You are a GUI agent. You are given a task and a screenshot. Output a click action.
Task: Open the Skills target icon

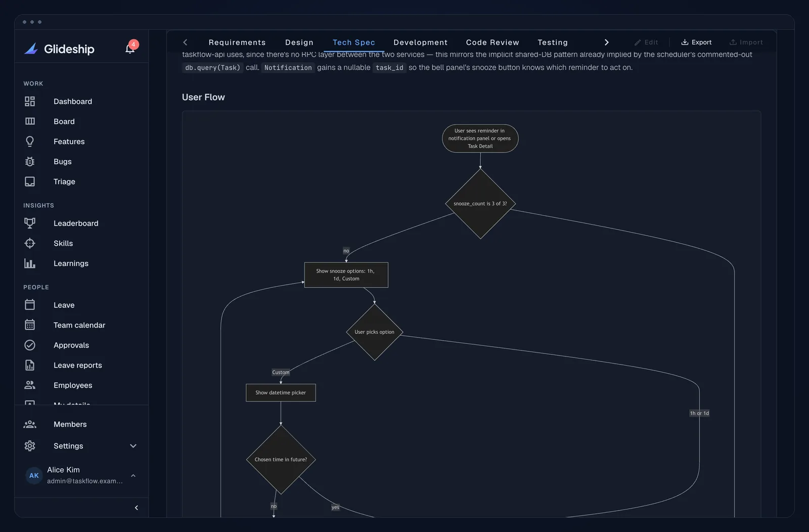click(30, 243)
